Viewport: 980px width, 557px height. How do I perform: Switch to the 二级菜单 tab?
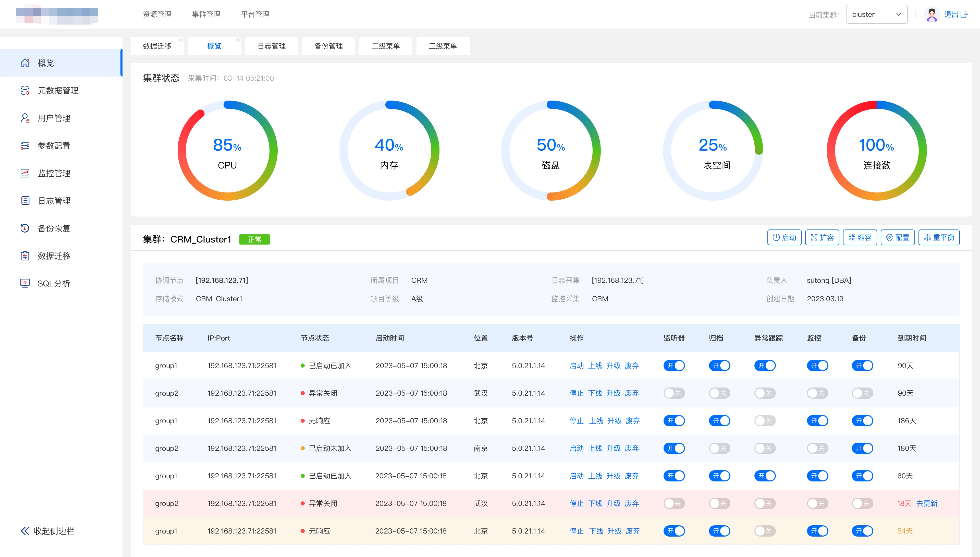[386, 46]
